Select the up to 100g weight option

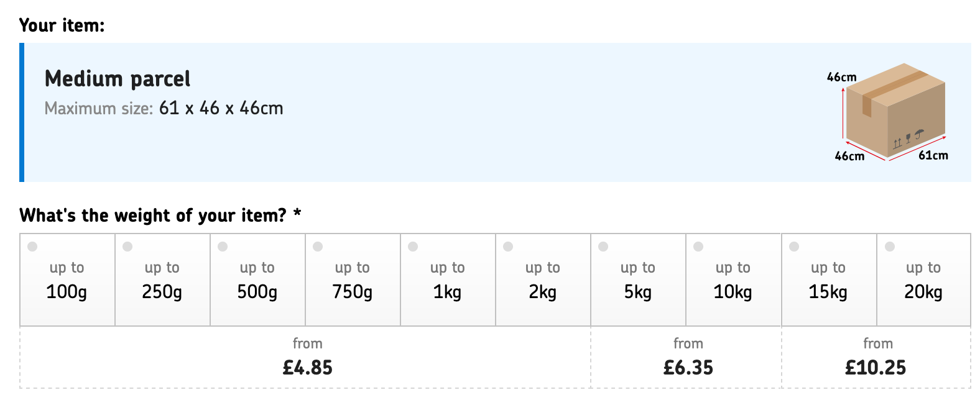68,279
